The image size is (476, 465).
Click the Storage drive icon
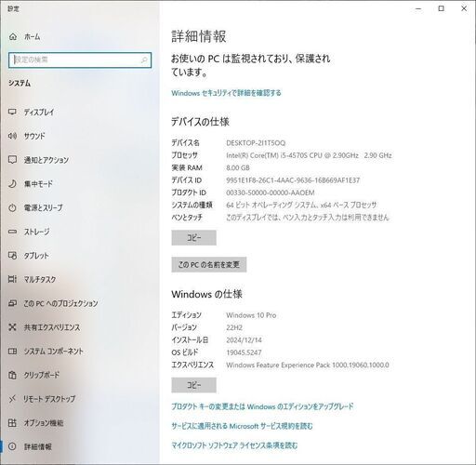(x=12, y=232)
